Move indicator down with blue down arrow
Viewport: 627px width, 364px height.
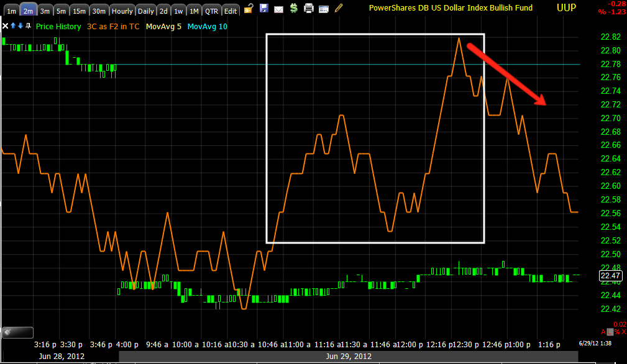point(21,26)
